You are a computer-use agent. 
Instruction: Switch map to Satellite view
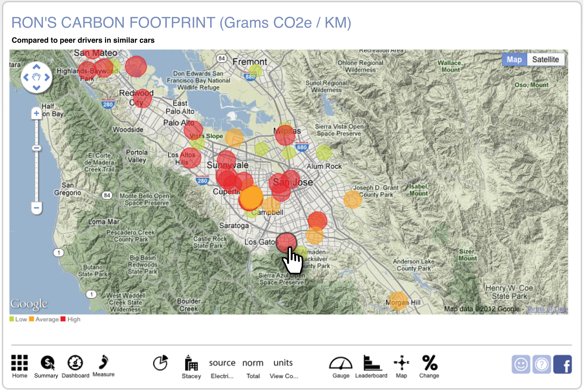(545, 59)
